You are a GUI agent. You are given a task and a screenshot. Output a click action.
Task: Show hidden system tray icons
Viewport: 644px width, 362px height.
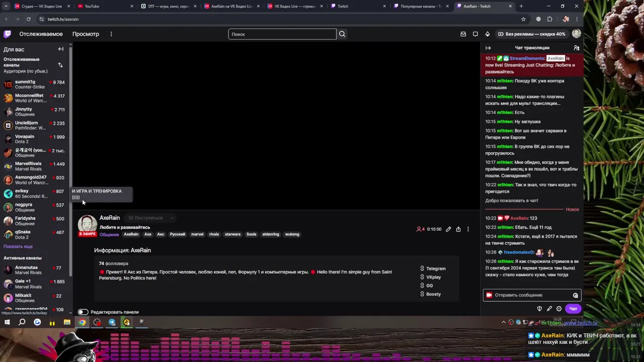504,322
